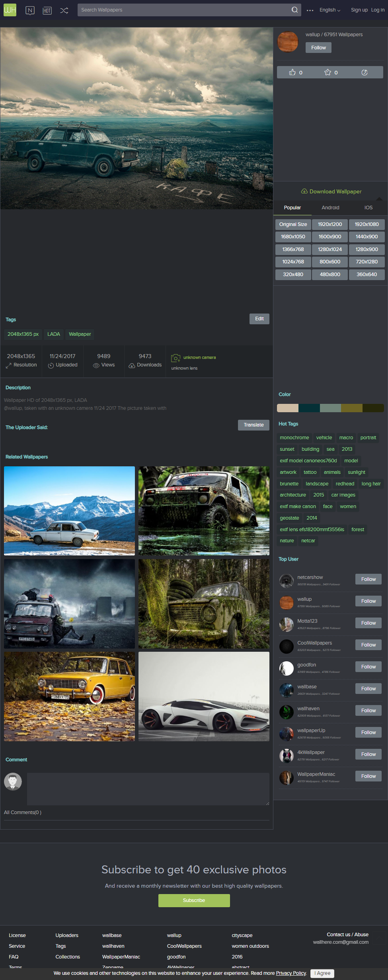
Task: Switch to the Android sizes tab
Action: (x=330, y=208)
